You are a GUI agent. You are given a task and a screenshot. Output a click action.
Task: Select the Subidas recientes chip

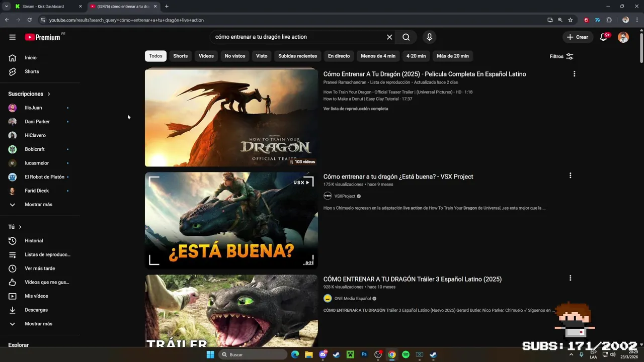tap(297, 56)
